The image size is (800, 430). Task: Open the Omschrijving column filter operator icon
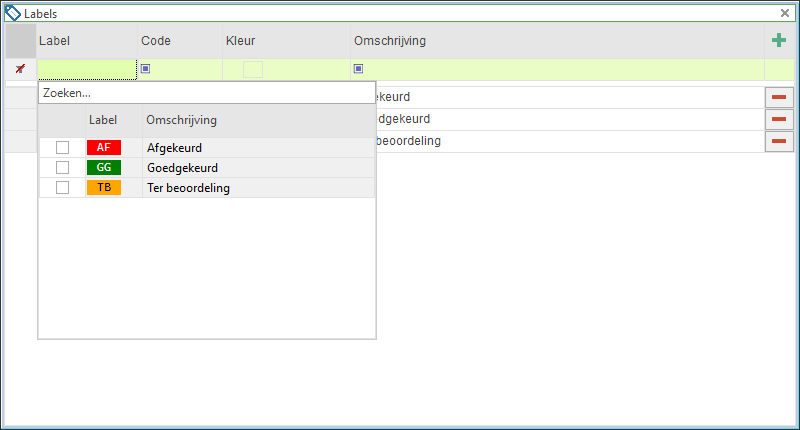pyautogui.click(x=358, y=68)
